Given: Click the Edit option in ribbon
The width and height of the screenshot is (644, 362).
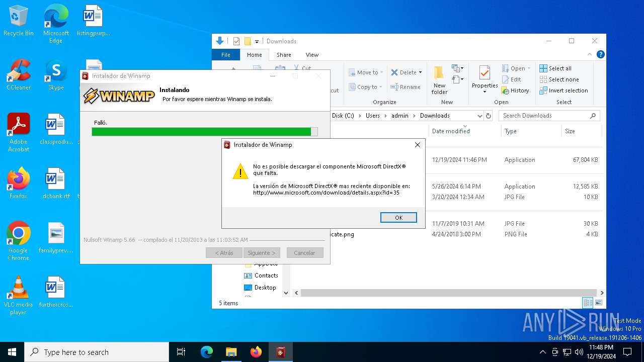Looking at the screenshot, I should point(512,79).
